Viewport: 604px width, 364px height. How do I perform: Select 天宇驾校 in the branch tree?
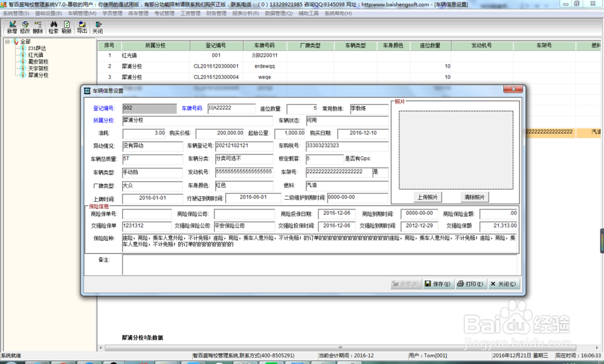38,68
